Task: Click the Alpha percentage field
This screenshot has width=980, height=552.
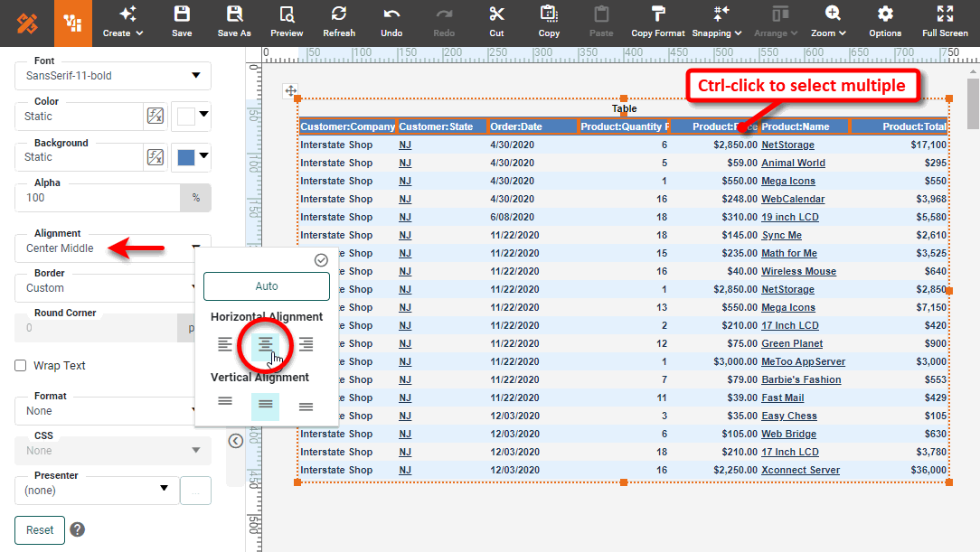Action: [99, 197]
